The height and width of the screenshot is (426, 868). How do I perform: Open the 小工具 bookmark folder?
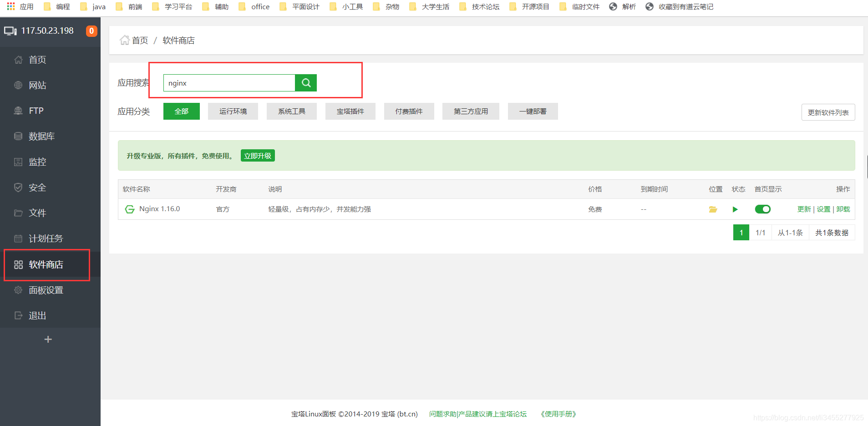coord(346,7)
